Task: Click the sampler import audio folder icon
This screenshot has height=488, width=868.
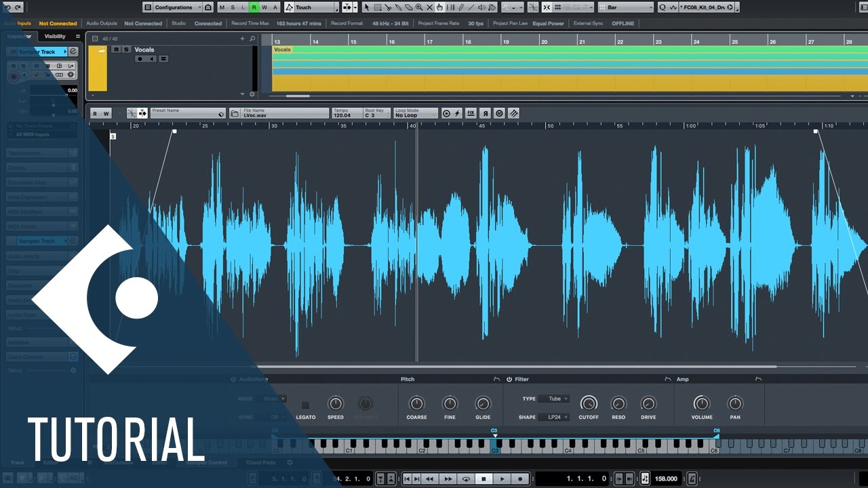Action: 235,114
